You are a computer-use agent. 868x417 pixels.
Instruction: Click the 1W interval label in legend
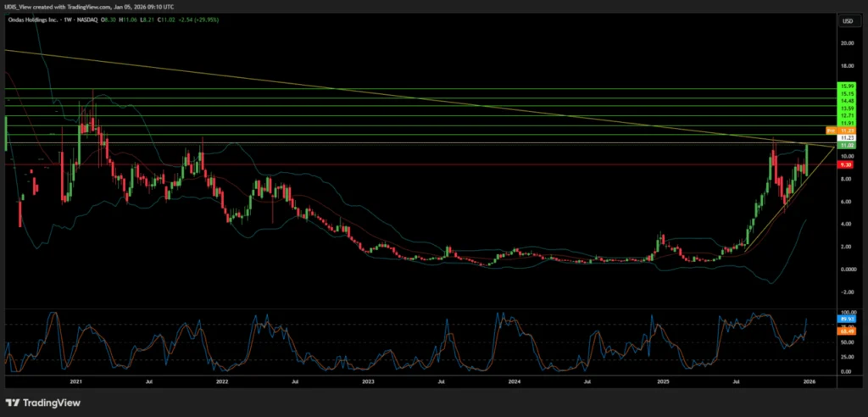pos(68,20)
